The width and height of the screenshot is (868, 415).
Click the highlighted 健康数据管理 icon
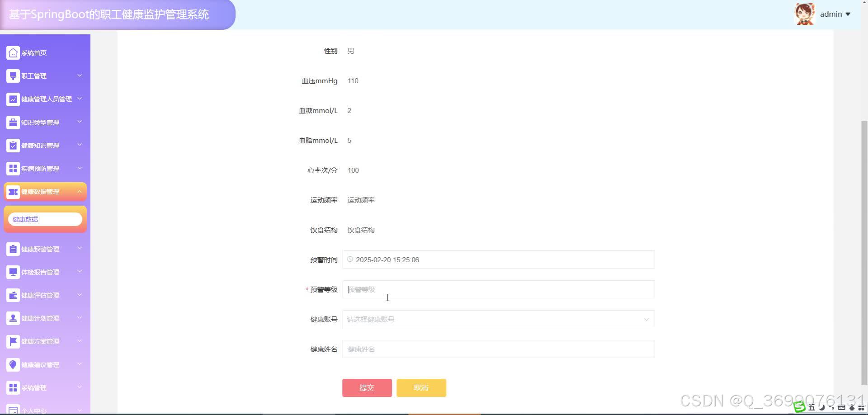[13, 191]
